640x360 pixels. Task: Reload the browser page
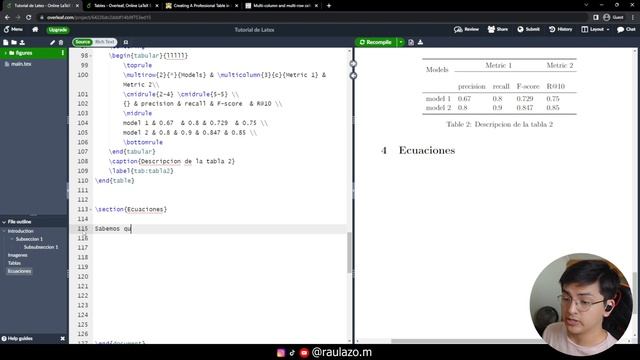point(29,18)
